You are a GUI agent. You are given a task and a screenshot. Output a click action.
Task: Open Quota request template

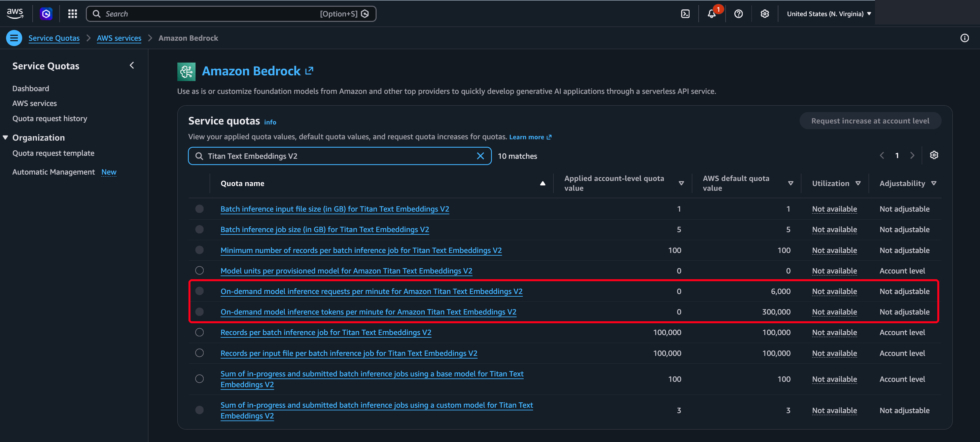click(x=53, y=153)
